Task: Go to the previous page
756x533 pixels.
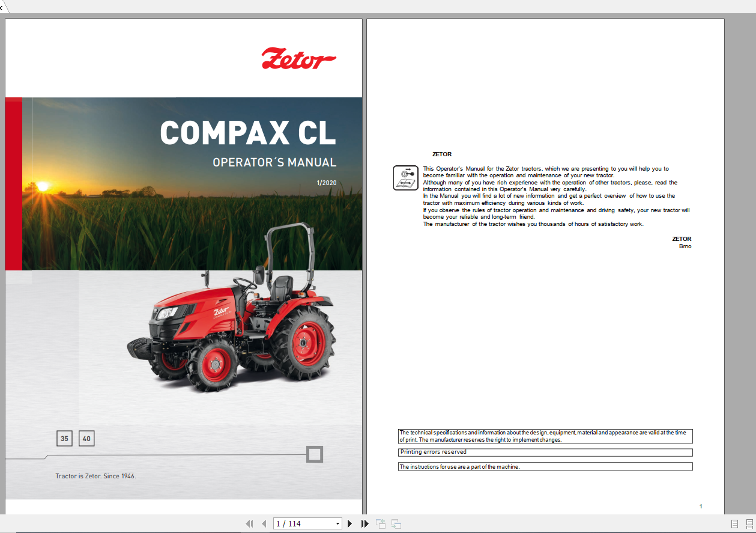Action: tap(264, 524)
